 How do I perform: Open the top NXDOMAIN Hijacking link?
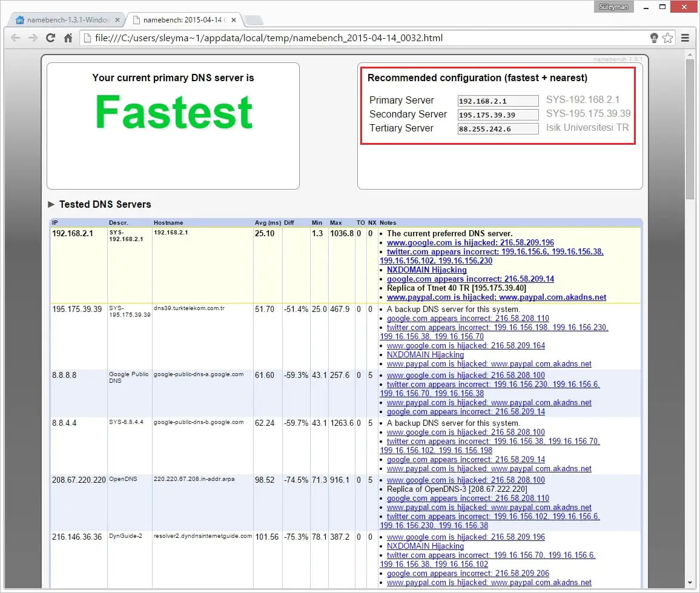tap(426, 270)
